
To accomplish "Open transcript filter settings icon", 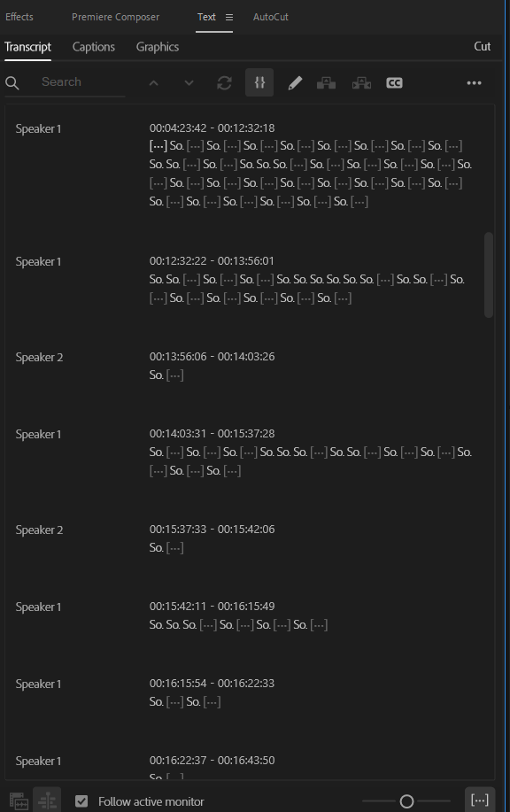I will [x=259, y=82].
